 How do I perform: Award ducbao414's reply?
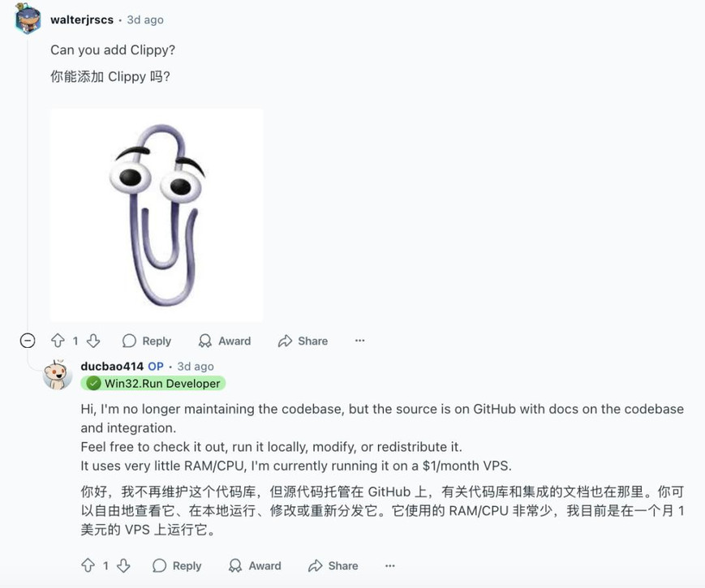(x=255, y=565)
